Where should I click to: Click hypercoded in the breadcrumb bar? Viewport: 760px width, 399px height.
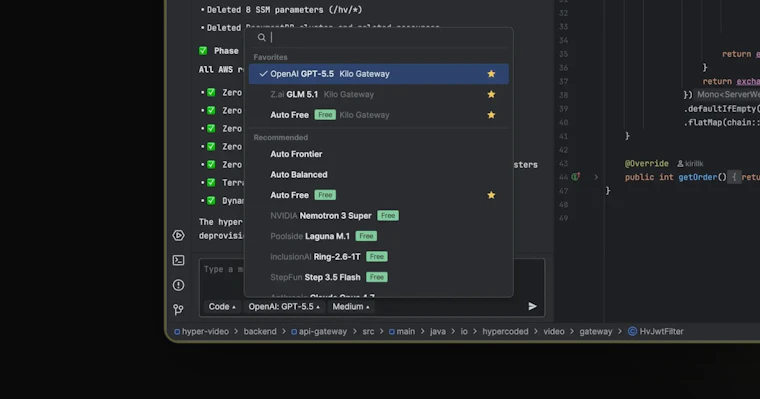tap(505, 332)
